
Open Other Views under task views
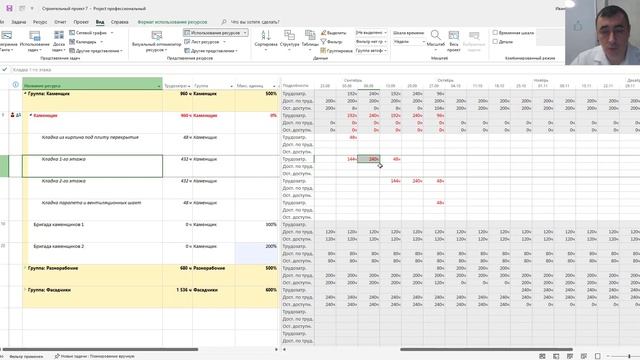click(x=96, y=51)
